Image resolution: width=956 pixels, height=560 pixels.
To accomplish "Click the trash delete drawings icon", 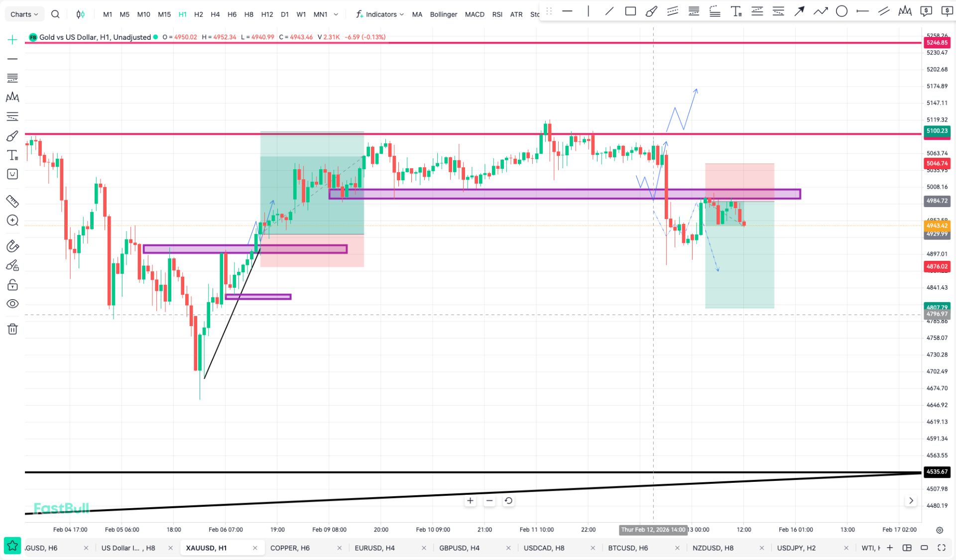I will tap(12, 329).
